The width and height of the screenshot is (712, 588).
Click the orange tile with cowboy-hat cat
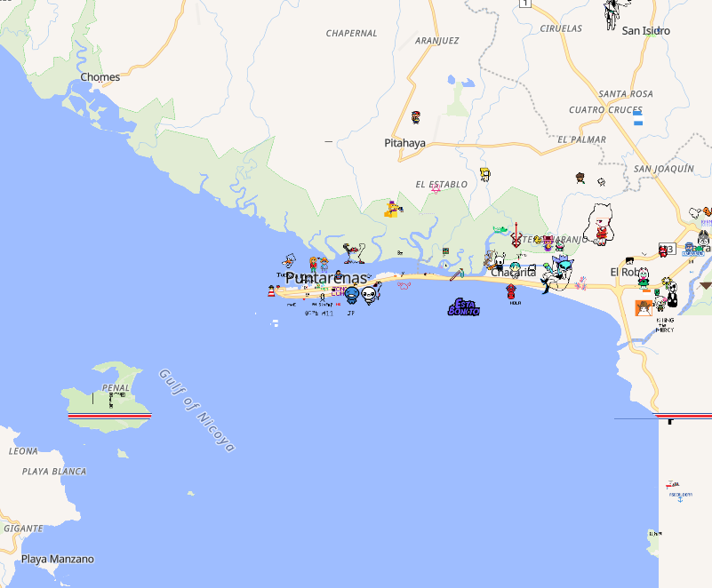coord(644,308)
